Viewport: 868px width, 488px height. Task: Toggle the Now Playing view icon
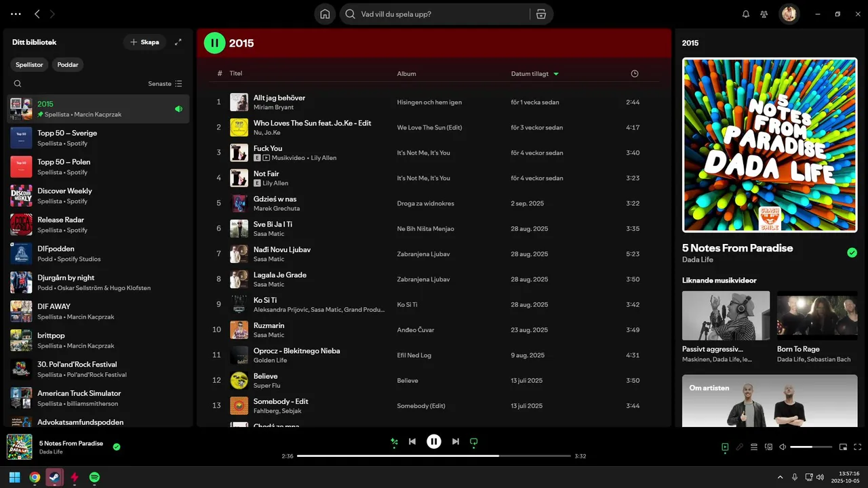click(725, 447)
